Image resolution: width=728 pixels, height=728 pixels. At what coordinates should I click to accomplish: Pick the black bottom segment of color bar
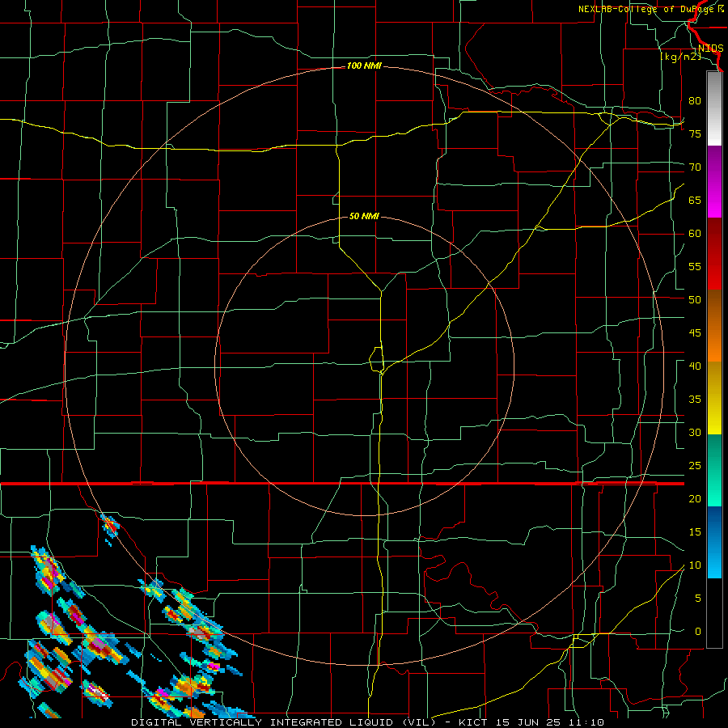pyautogui.click(x=714, y=613)
